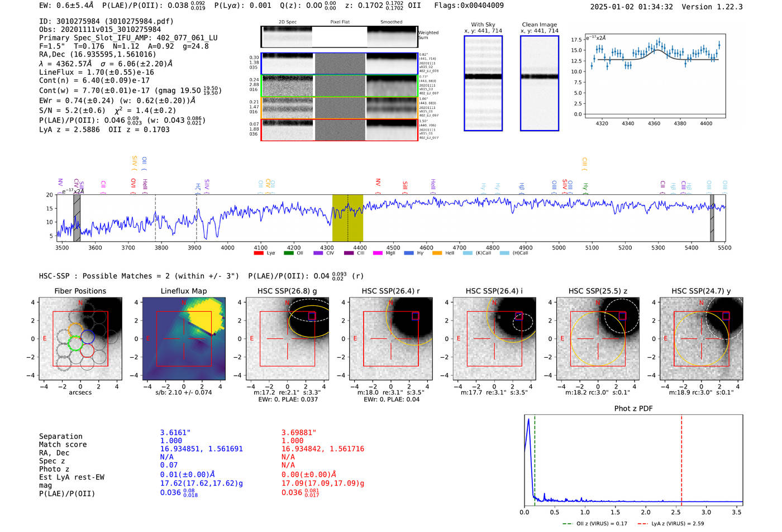The width and height of the screenshot is (782, 532).
Task: Click the LyA z (VIRUS) = 2.59 legend entry
Action: pos(670,524)
